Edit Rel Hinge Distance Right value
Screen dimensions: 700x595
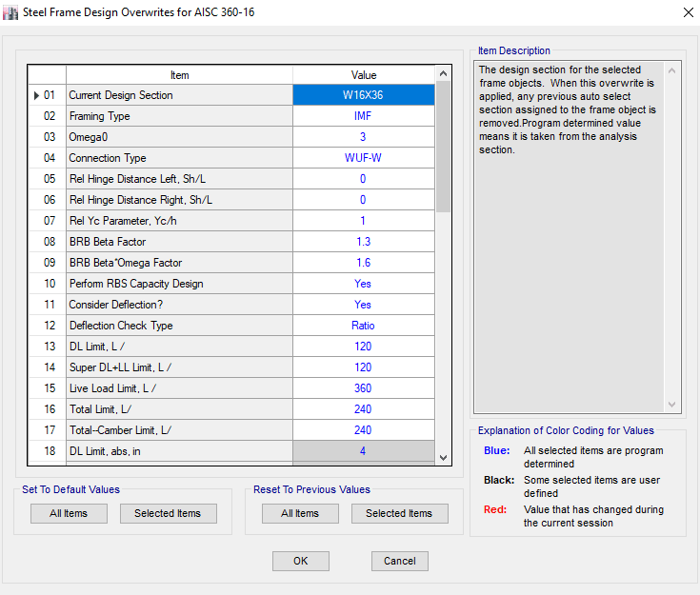364,200
